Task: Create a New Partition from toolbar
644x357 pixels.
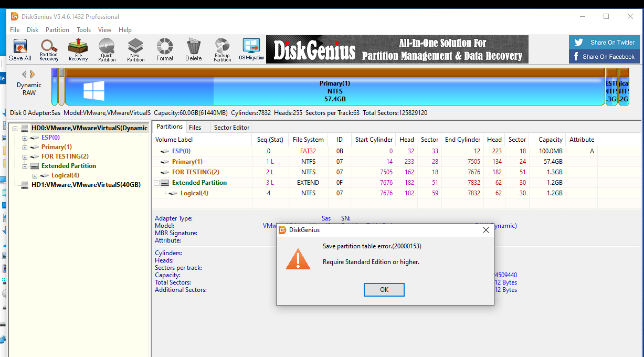Action: [135, 50]
